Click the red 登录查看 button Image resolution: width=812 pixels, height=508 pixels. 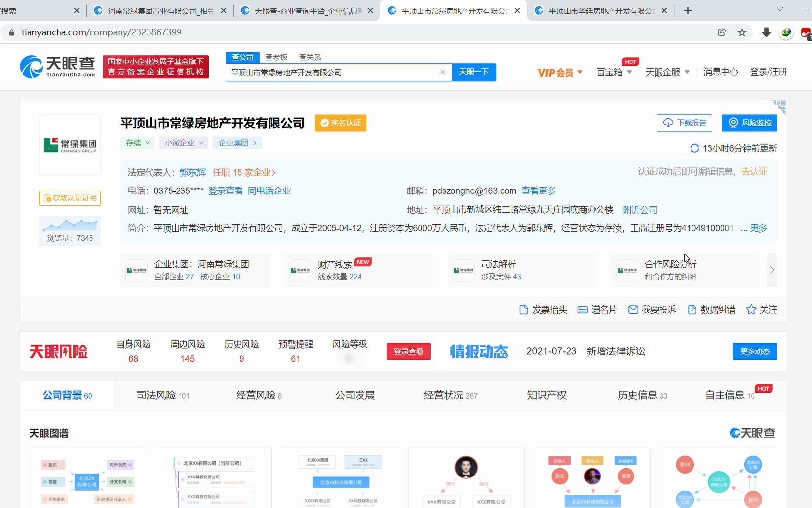(408, 351)
